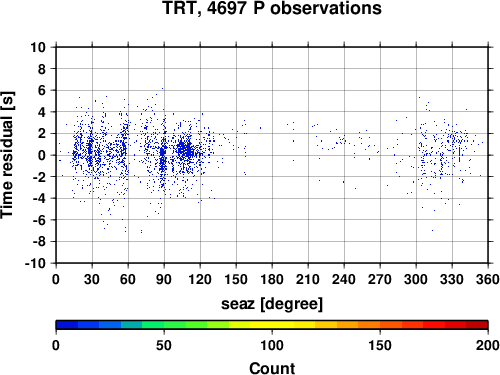Click the x-axis tick label 90
This screenshot has height=375, width=500.
164,279
